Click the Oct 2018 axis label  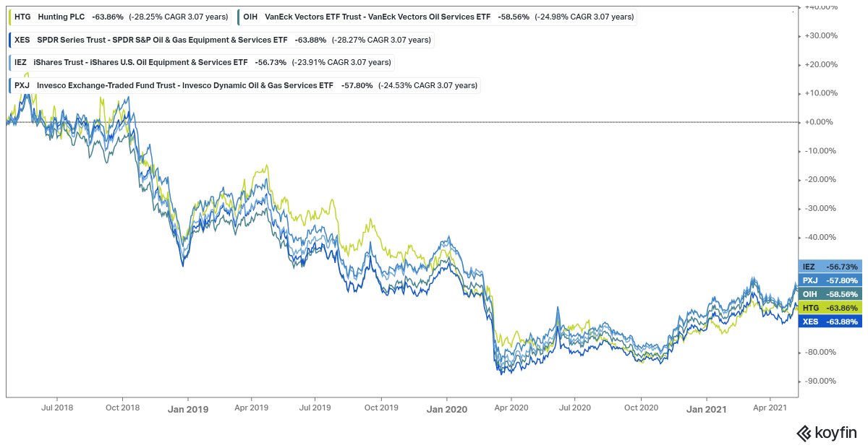[122, 408]
